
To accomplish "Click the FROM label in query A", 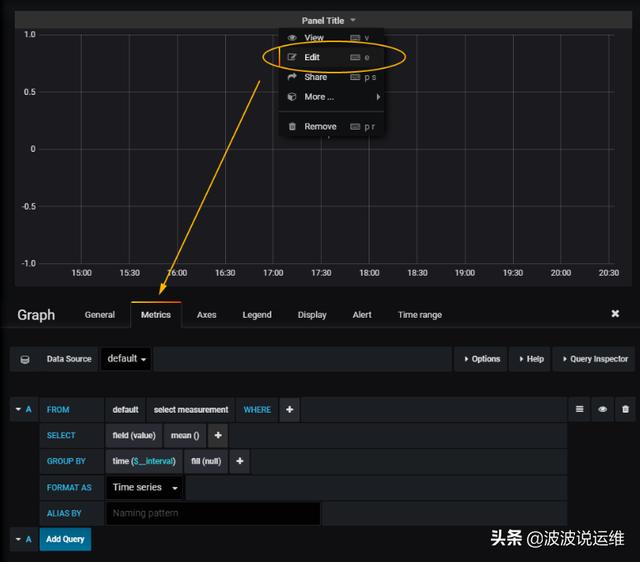I will 58,409.
